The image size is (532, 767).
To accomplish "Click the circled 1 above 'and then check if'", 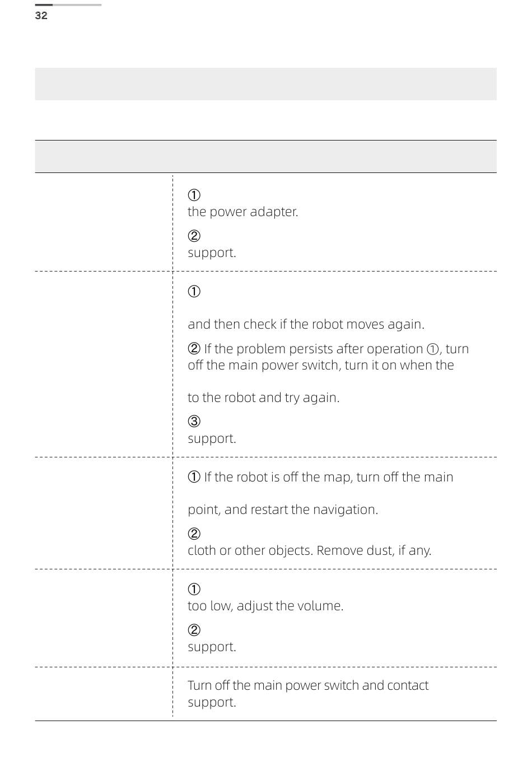I will click(194, 292).
